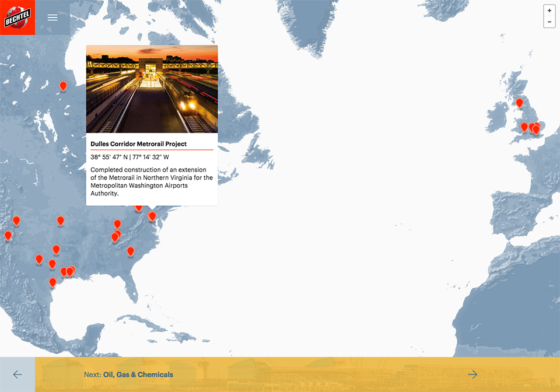The width and height of the screenshot is (560, 392).
Task: Click the right arrow in yellow banner
Action: point(473,374)
